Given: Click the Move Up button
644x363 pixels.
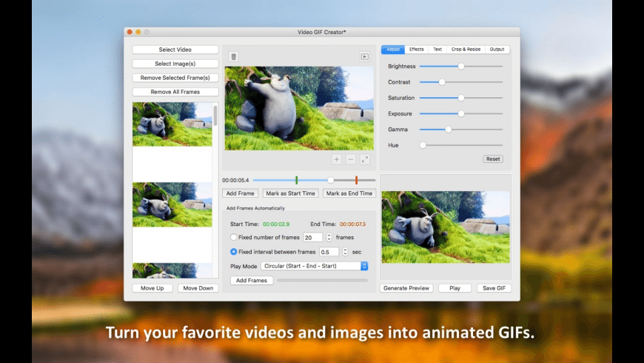Looking at the screenshot, I should (x=152, y=288).
